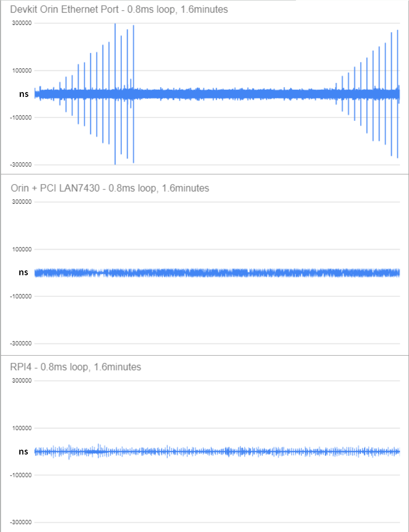Click the RPI4 blue jitter trace center
This screenshot has height=532, width=409.
pos(217,452)
